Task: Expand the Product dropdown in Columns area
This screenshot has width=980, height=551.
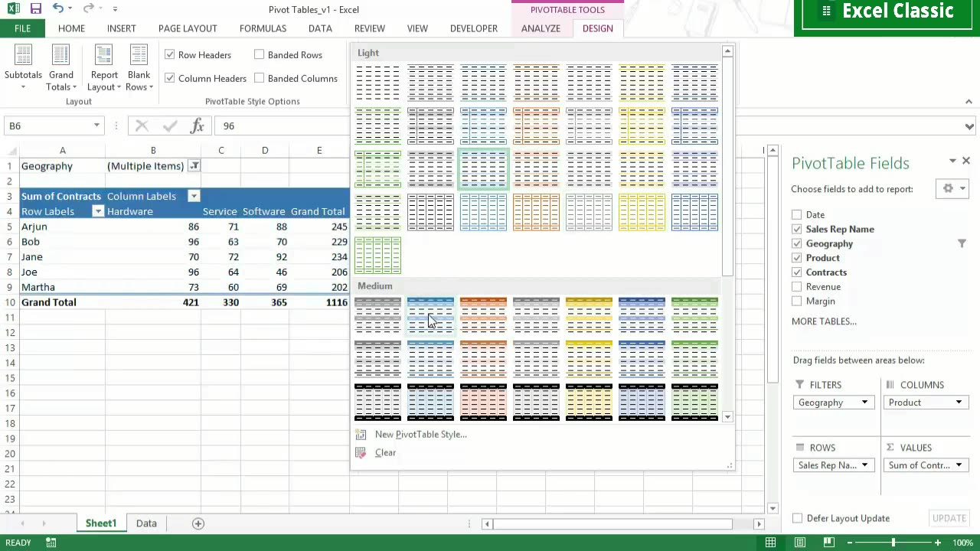Action: click(959, 403)
